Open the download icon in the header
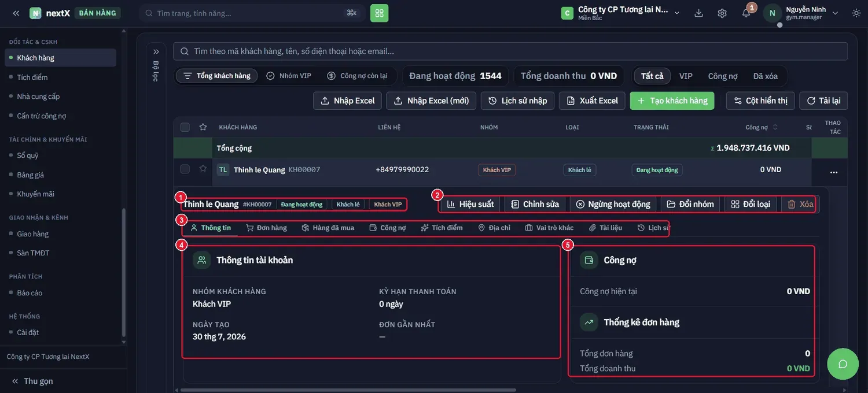The width and height of the screenshot is (868, 393). point(698,13)
